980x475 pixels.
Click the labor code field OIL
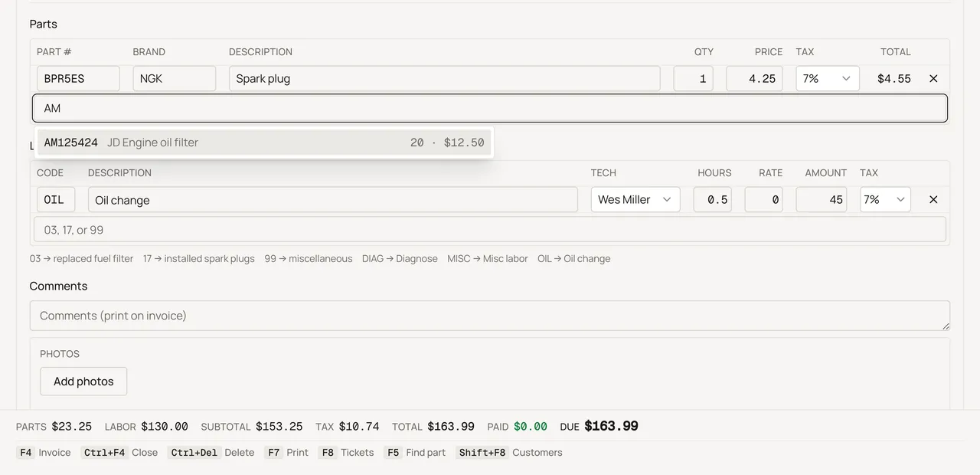pos(56,199)
